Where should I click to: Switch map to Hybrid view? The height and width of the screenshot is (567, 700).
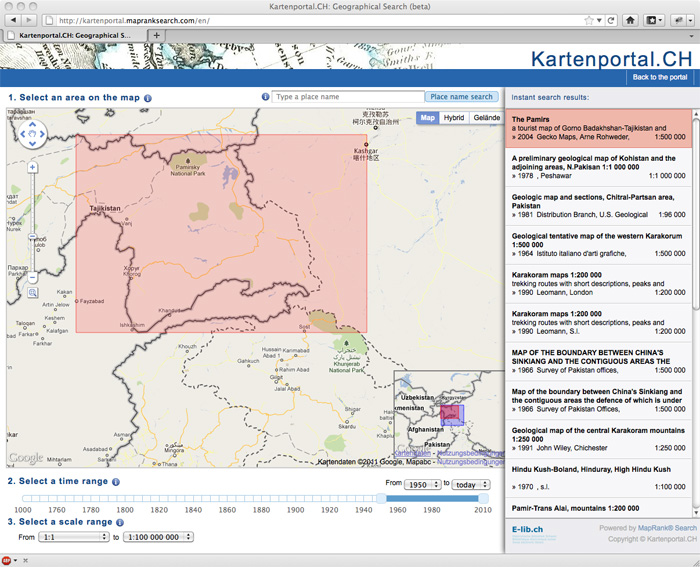pos(454,118)
